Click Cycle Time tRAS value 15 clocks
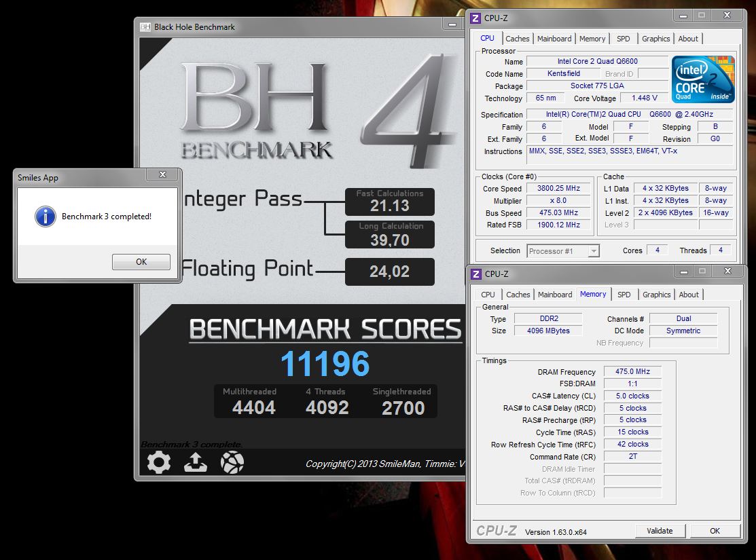 click(632, 432)
